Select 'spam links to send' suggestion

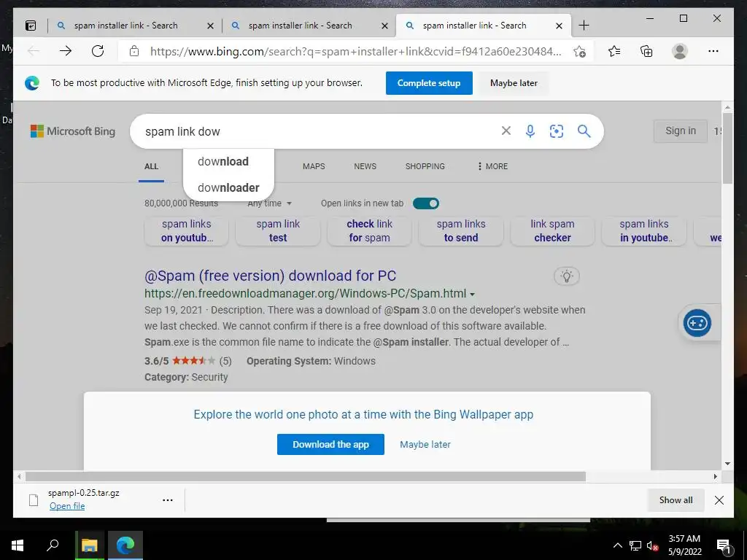[x=461, y=231]
